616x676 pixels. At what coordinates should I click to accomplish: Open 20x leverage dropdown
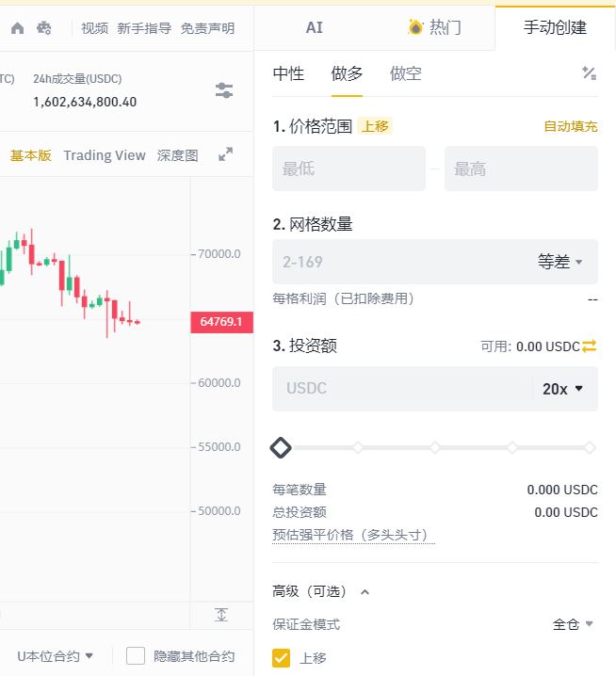point(562,389)
